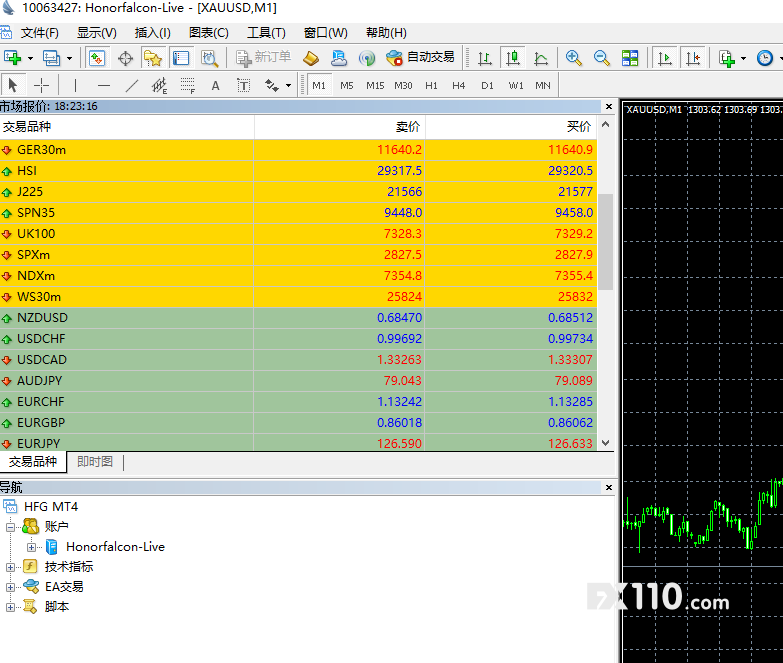Click the Market Watch scroll down arrow
The width and height of the screenshot is (783, 663).
tap(606, 443)
